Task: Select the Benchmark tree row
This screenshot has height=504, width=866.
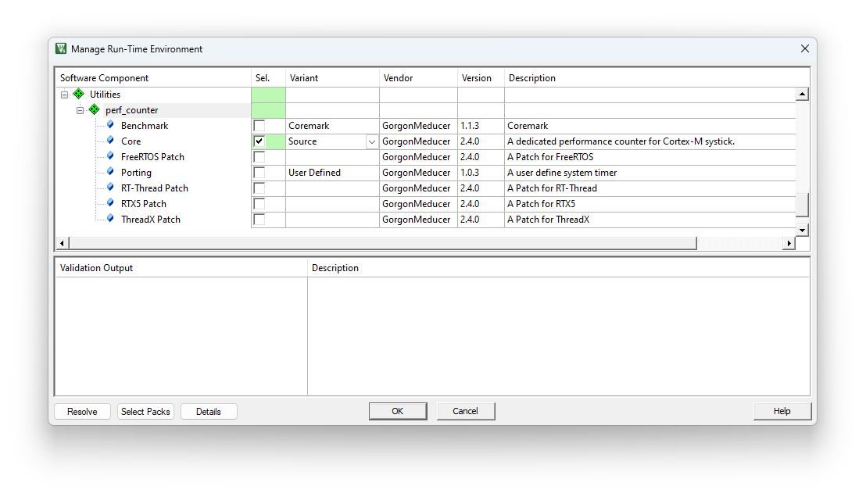Action: (144, 126)
